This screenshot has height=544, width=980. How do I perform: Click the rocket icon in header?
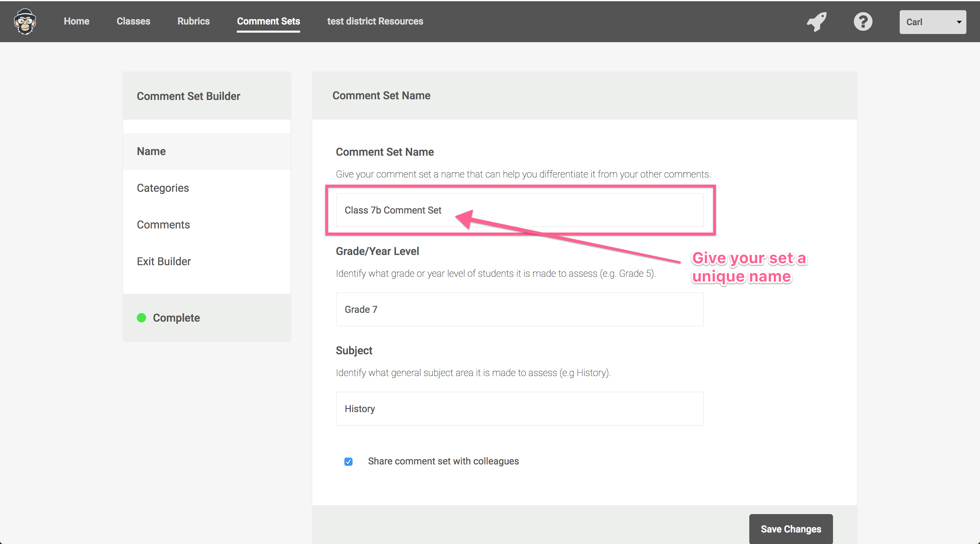click(x=817, y=22)
